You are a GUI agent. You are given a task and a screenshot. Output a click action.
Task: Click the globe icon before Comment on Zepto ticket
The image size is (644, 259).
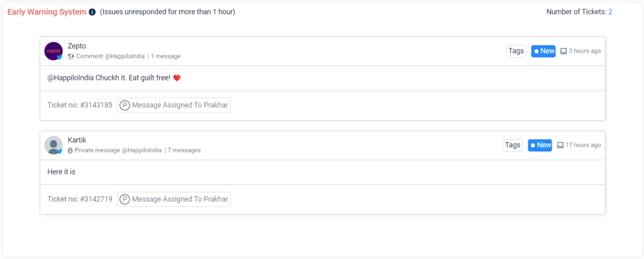[70, 57]
